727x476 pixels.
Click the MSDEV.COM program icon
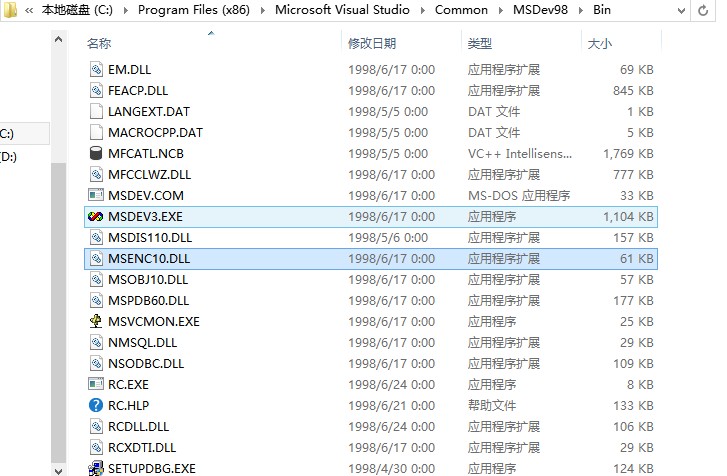pyautogui.click(x=96, y=195)
